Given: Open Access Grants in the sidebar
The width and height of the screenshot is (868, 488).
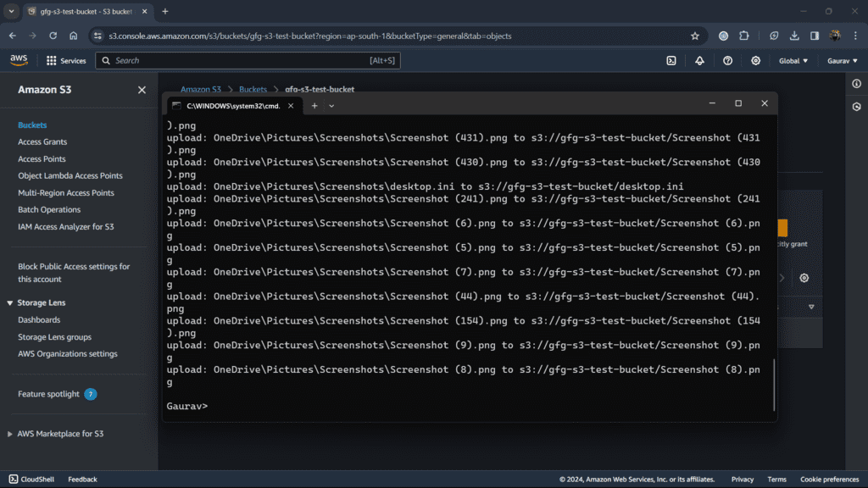Looking at the screenshot, I should tap(42, 141).
